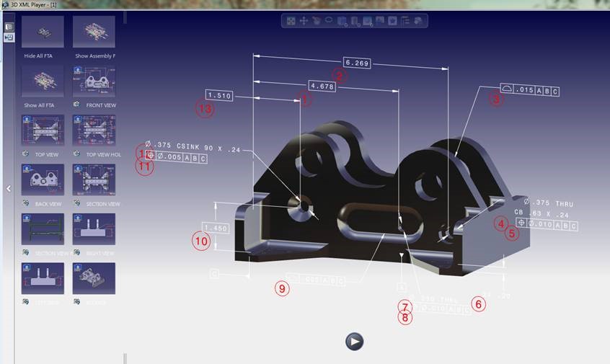The image size is (610, 364).
Task: Switch to the top tab icon in left sidebar
Action: 9,27
